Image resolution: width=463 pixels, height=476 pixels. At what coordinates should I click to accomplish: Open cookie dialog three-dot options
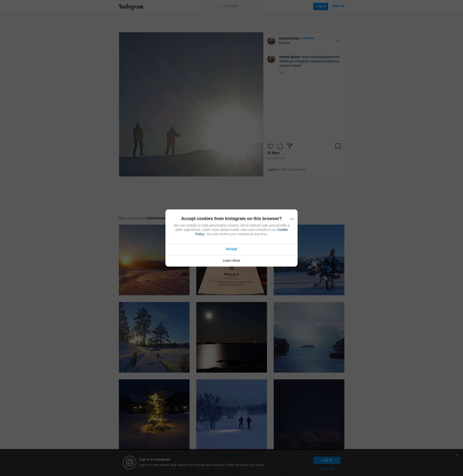pyautogui.click(x=292, y=219)
